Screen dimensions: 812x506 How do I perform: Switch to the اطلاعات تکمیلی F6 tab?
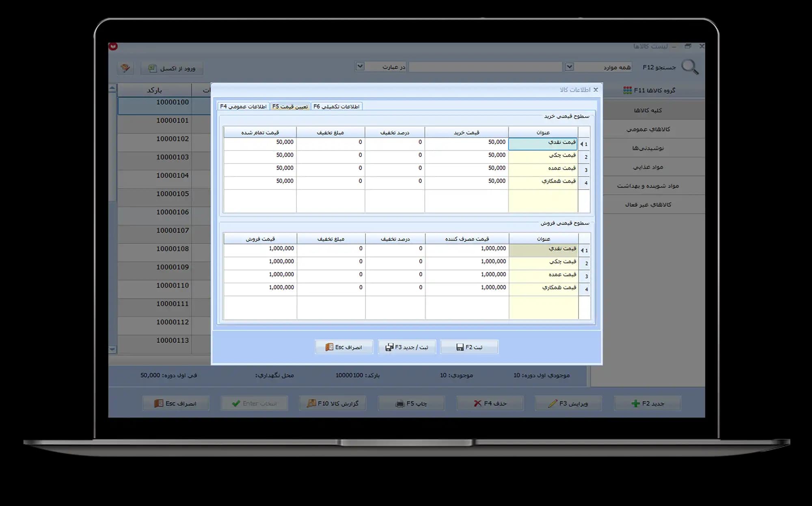pos(337,106)
